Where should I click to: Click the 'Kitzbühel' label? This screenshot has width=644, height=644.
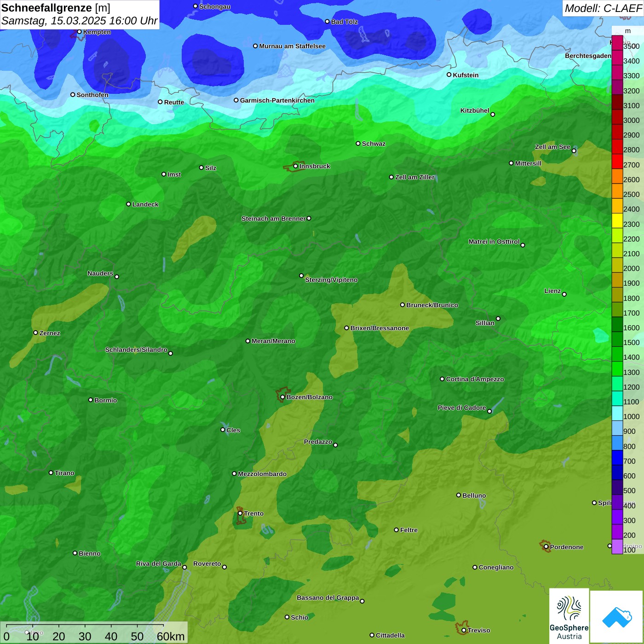(475, 110)
